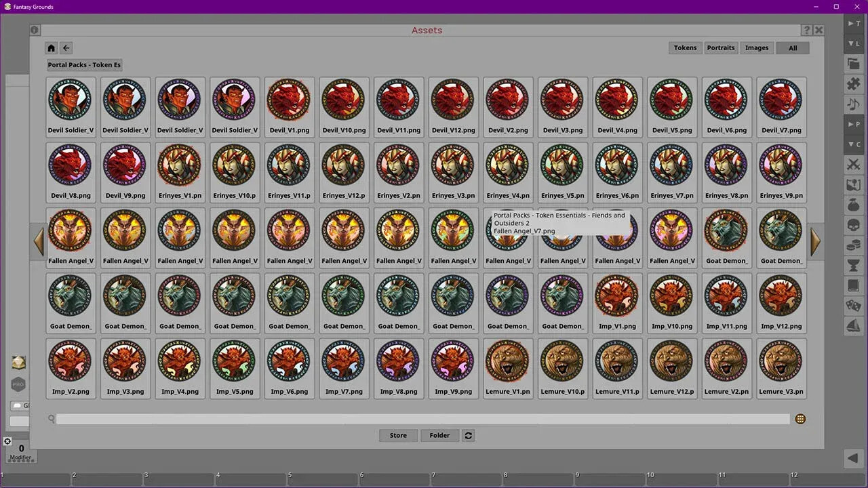Open the Combat Tracker crossed swords icon

[x=854, y=164]
